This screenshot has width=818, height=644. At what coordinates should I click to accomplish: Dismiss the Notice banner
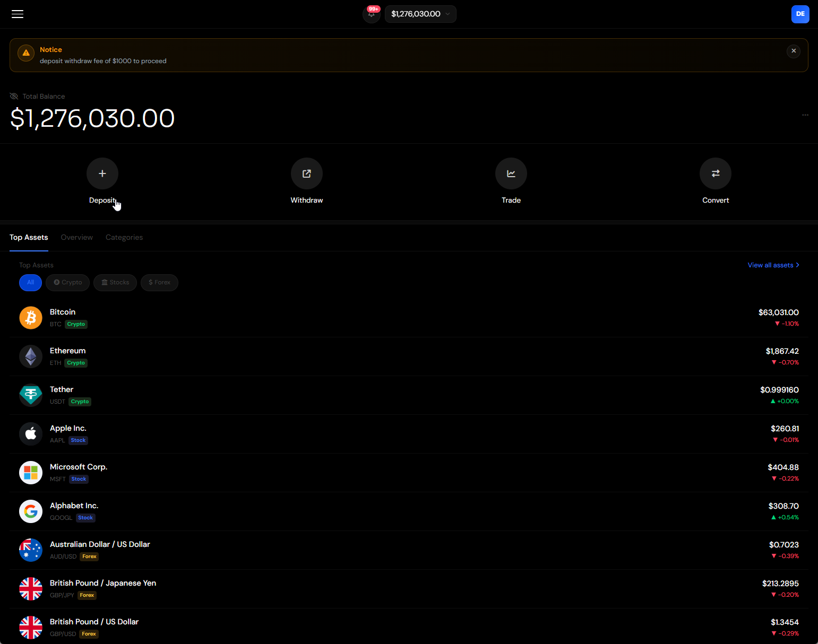(x=794, y=51)
